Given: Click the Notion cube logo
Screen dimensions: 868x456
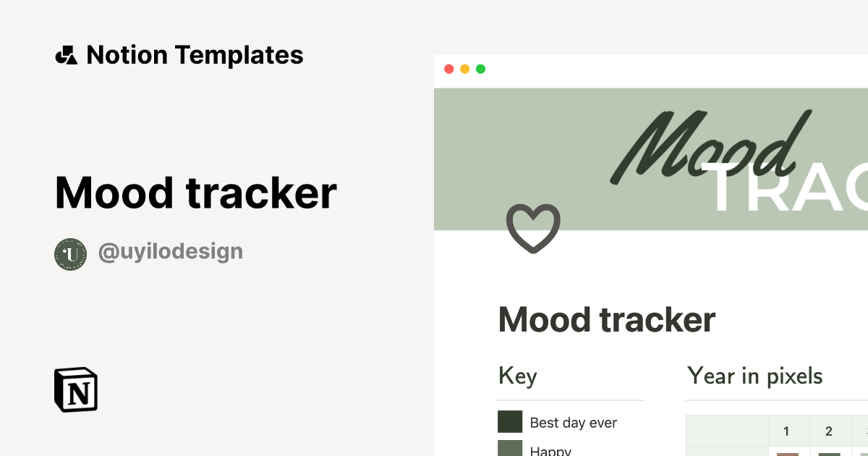Looking at the screenshot, I should pos(76,390).
